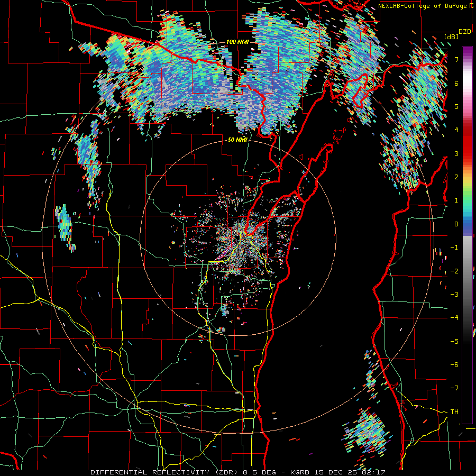Image resolution: width=476 pixels, height=476 pixels.
Task: Click DIFFERENTIAL REFLECTIVITY in the bottom caption
Action: (x=150, y=472)
